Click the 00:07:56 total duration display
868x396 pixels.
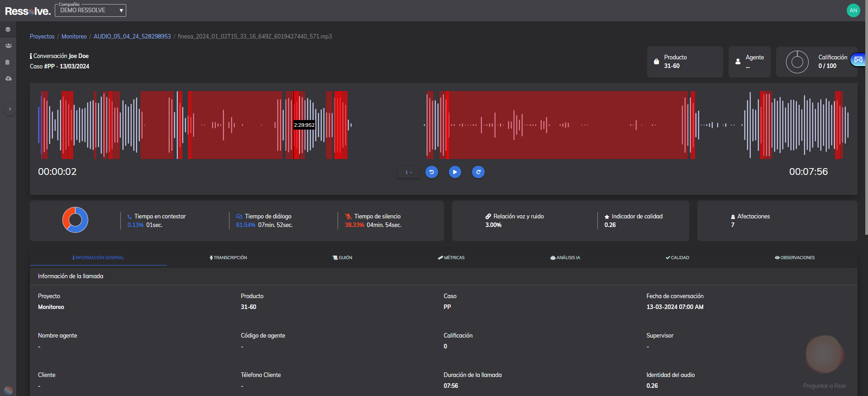[x=809, y=172]
